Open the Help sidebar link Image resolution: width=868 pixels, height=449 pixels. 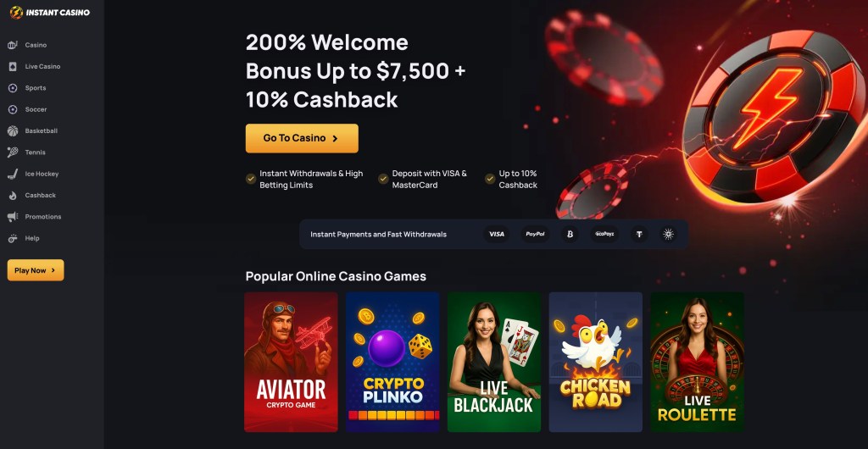coord(32,238)
